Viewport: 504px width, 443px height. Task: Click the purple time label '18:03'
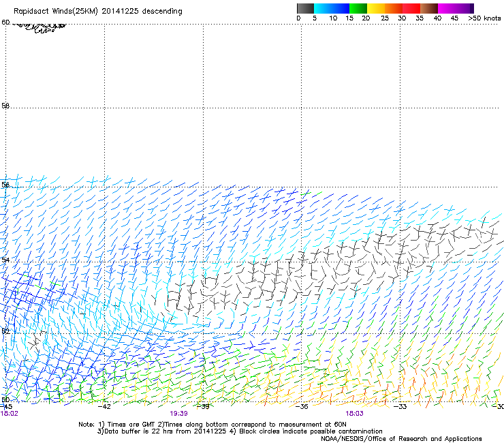(355, 414)
